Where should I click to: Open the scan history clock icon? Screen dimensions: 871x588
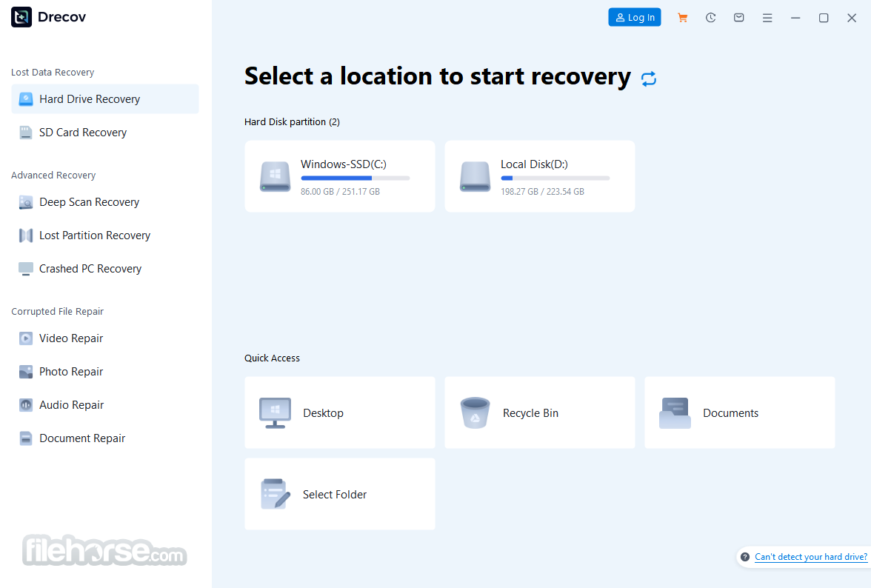710,18
